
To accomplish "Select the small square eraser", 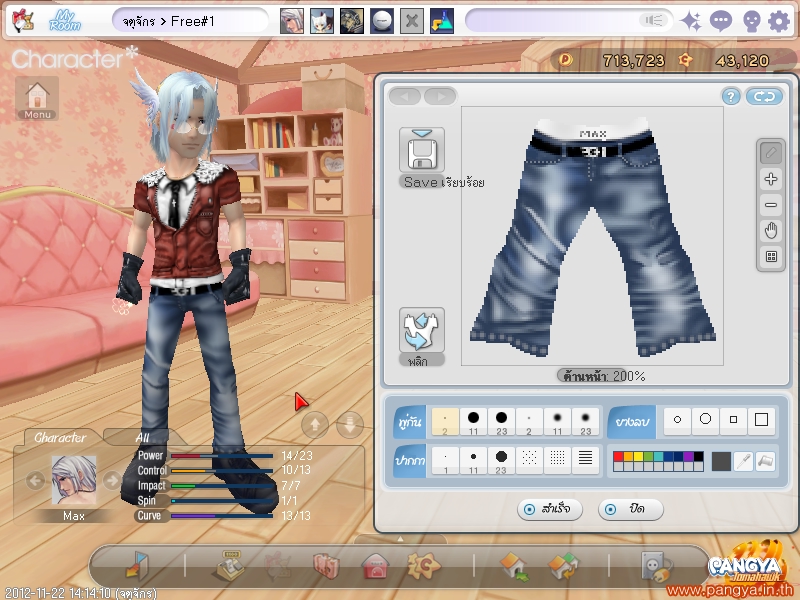I will click(733, 420).
